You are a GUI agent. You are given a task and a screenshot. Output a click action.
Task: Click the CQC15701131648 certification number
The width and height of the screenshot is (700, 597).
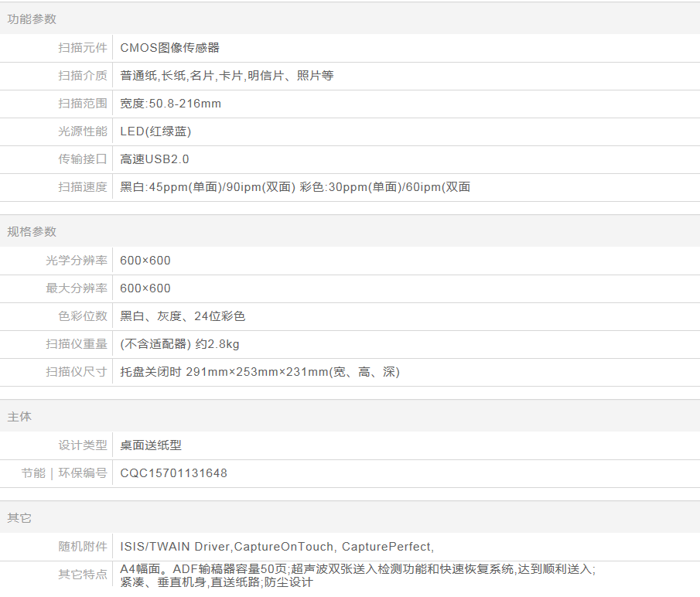(x=173, y=473)
